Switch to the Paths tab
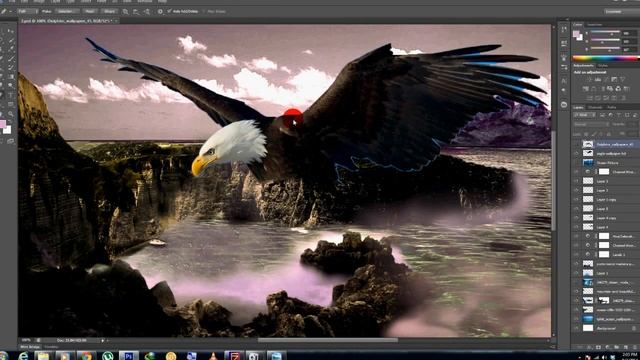 [x=611, y=107]
